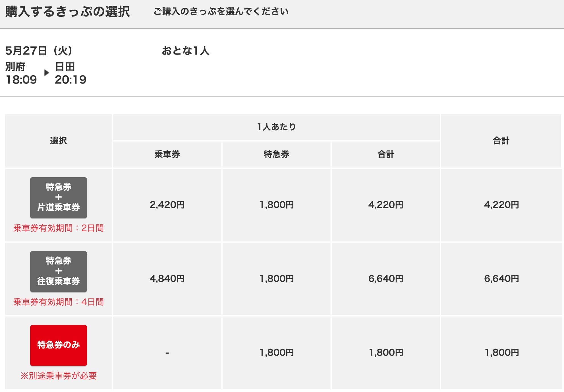Image resolution: width=564 pixels, height=392 pixels.
Task: Click grand total 6,640円 in last column
Action: [x=501, y=279]
